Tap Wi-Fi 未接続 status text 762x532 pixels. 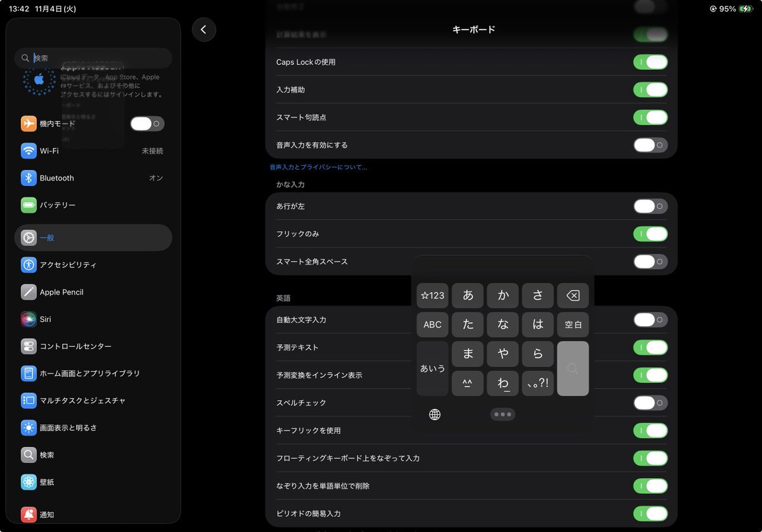coord(152,151)
